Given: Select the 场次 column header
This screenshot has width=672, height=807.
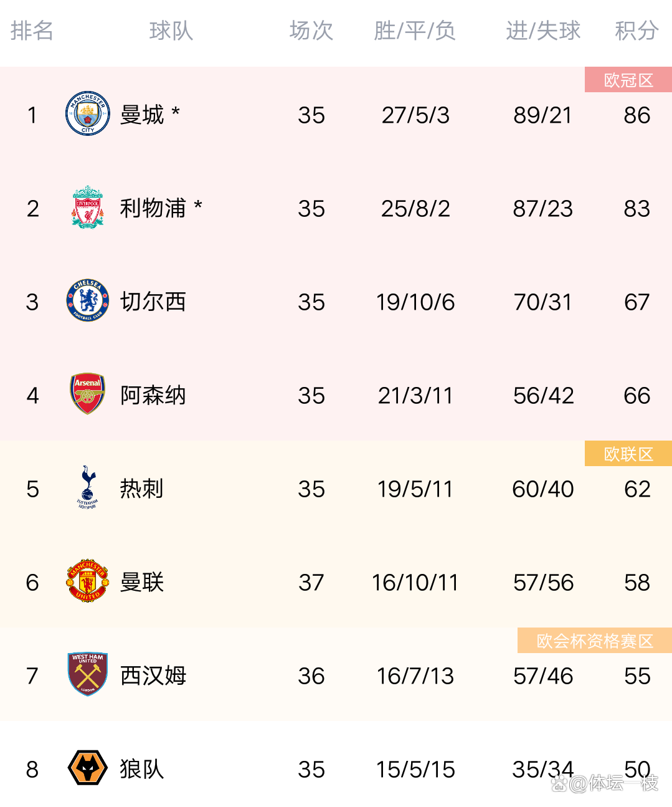Looking at the screenshot, I should click(311, 31).
